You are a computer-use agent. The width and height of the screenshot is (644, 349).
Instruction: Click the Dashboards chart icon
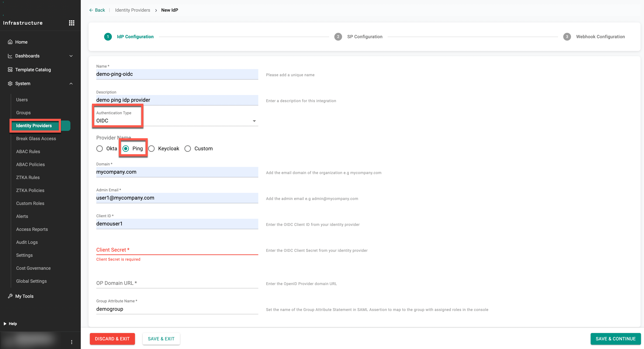[x=10, y=56]
